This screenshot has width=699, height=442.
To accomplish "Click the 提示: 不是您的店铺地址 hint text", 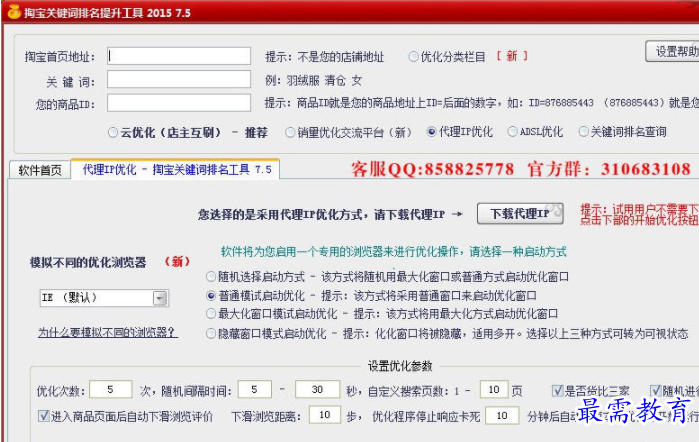I will click(325, 57).
